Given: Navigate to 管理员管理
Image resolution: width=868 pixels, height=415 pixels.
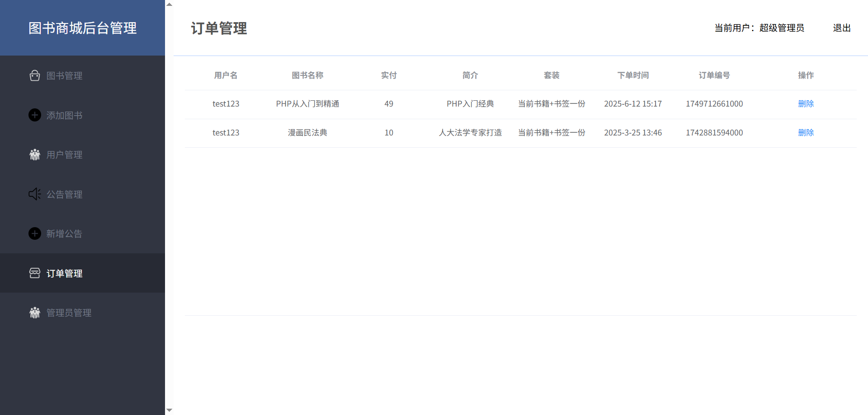Looking at the screenshot, I should coord(82,312).
